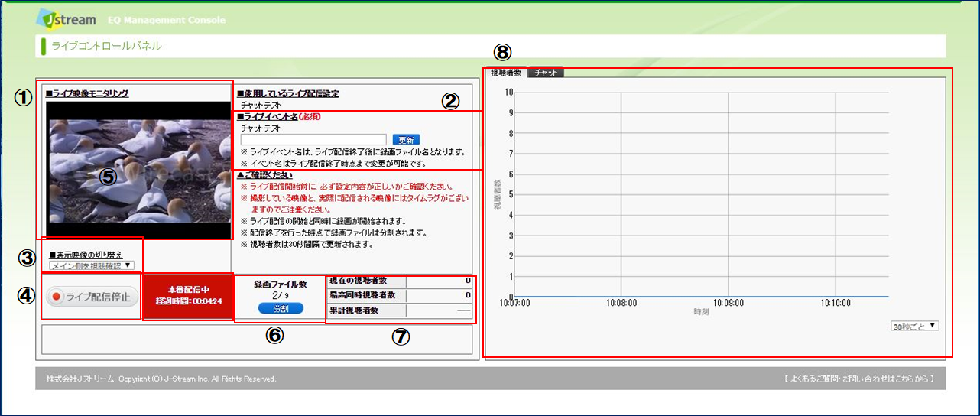
Task: Click the 10:08:00 time axis label
Action: [x=621, y=303]
